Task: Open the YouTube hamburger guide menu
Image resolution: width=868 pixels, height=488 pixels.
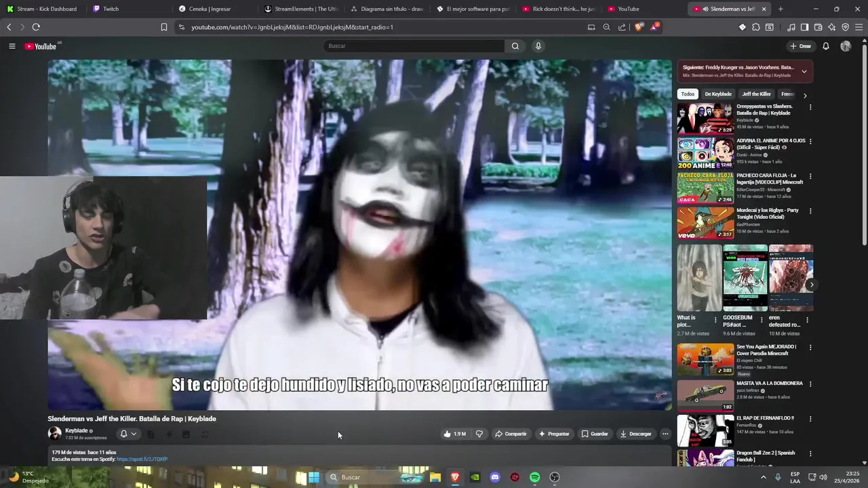Action: pyautogui.click(x=12, y=46)
